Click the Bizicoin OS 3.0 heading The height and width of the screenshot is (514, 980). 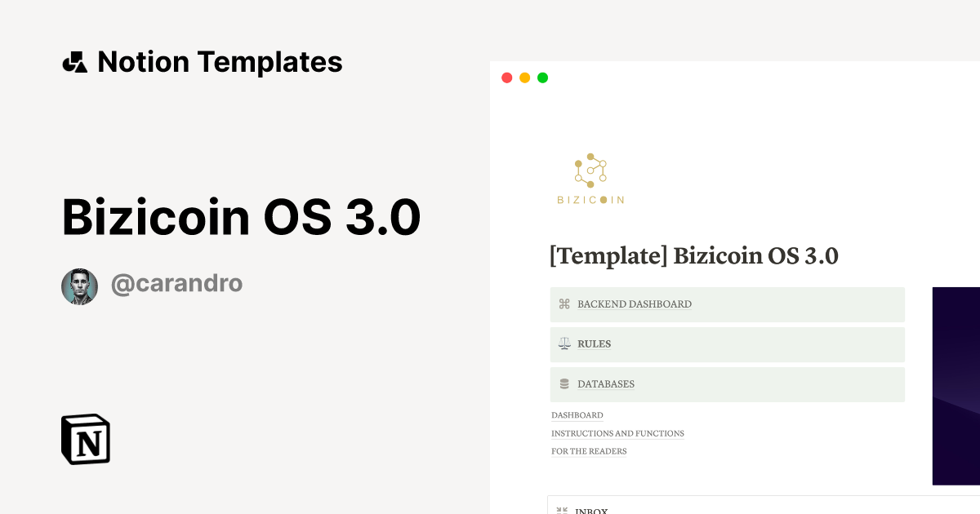pyautogui.click(x=242, y=216)
